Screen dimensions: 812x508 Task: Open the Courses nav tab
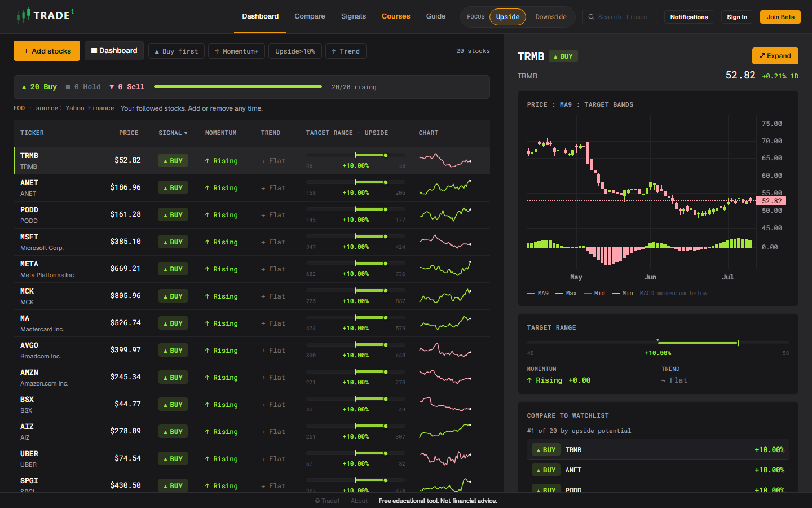396,16
